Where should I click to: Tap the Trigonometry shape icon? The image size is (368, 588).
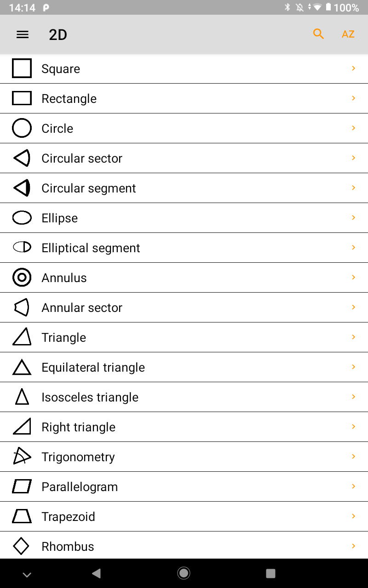(22, 456)
